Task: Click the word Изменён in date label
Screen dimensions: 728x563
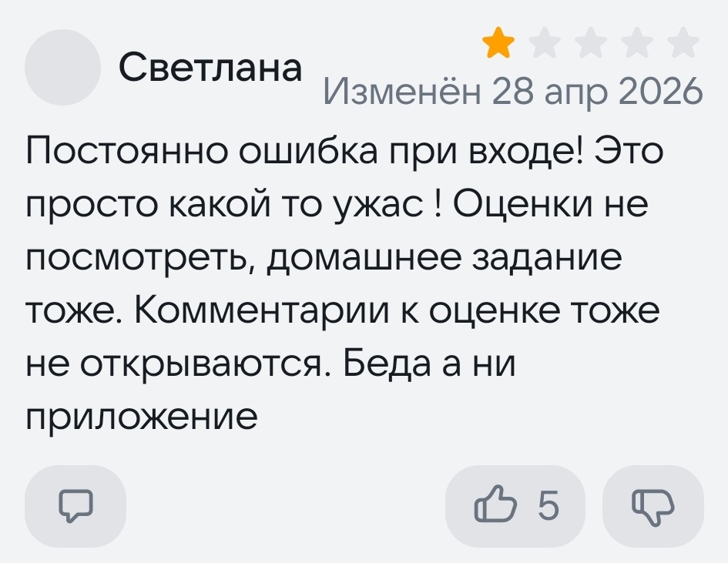Action: [x=402, y=90]
